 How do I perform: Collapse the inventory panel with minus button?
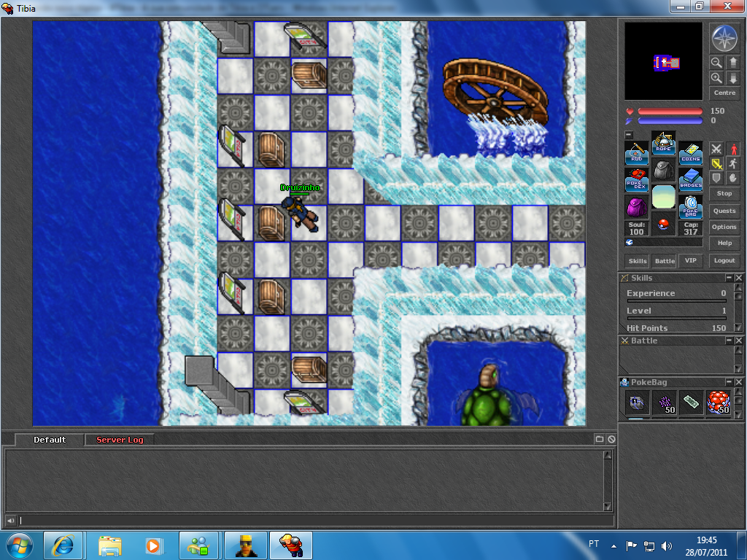tap(629, 135)
